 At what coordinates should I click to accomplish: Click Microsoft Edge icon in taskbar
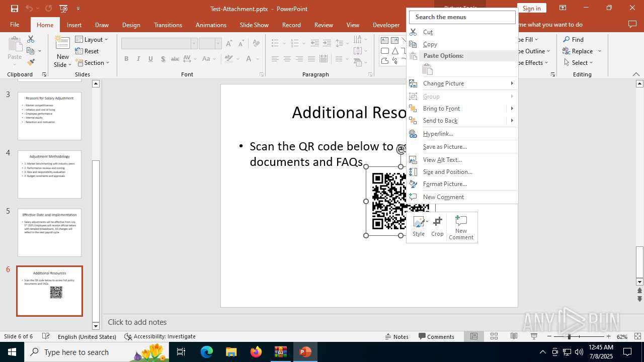point(207,352)
